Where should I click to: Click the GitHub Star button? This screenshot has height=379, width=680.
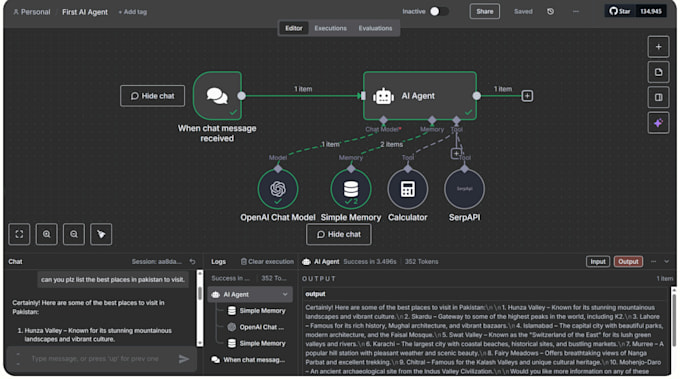(x=620, y=11)
